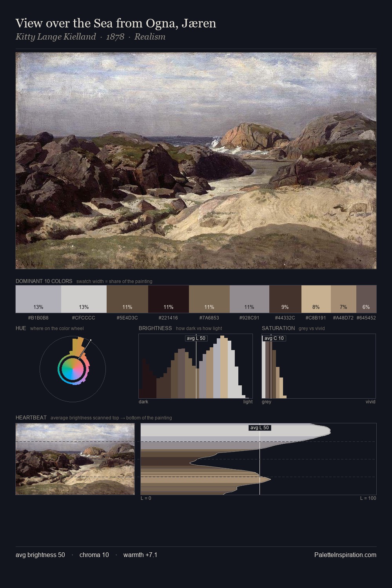Click the 'avg L 50' label in heartbeat chart
This screenshot has width=392, height=588.
(x=260, y=428)
